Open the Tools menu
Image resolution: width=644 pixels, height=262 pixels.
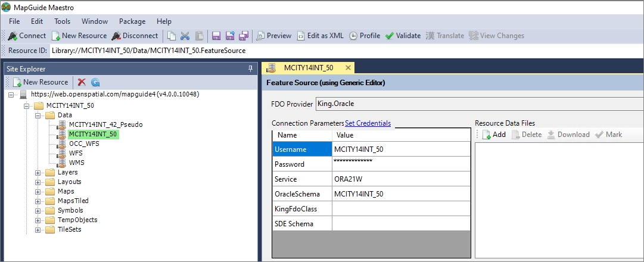[x=62, y=21]
